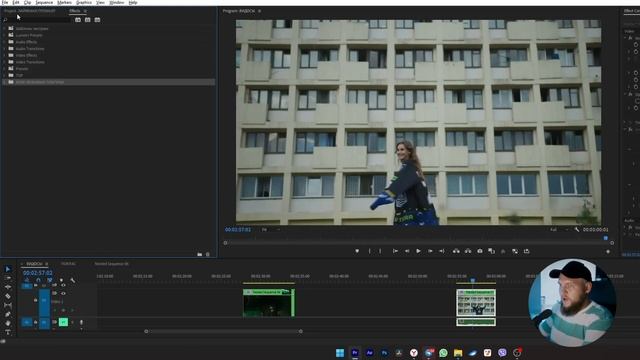Open the Markers menu
This screenshot has height=360, width=640.
click(x=64, y=2)
